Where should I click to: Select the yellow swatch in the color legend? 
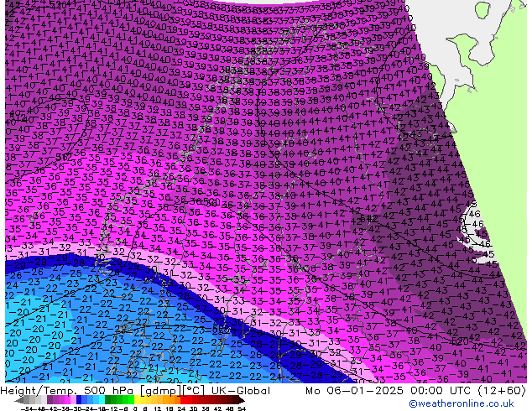(x=137, y=401)
